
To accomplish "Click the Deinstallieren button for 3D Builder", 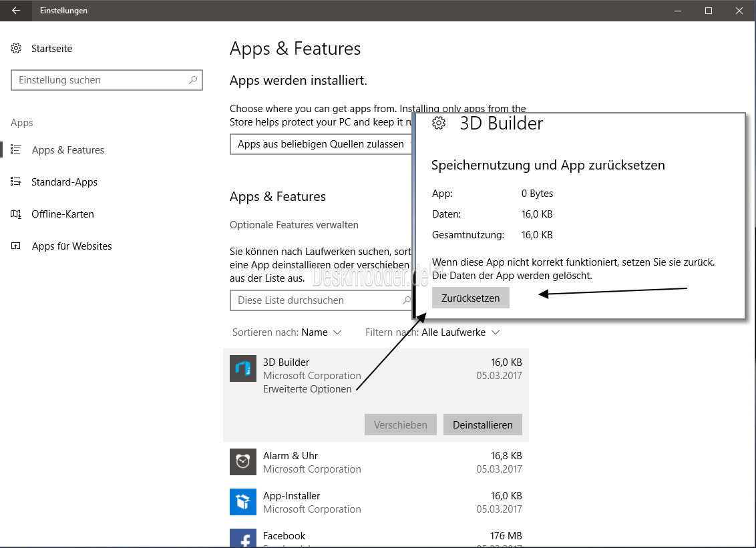I will click(x=483, y=425).
